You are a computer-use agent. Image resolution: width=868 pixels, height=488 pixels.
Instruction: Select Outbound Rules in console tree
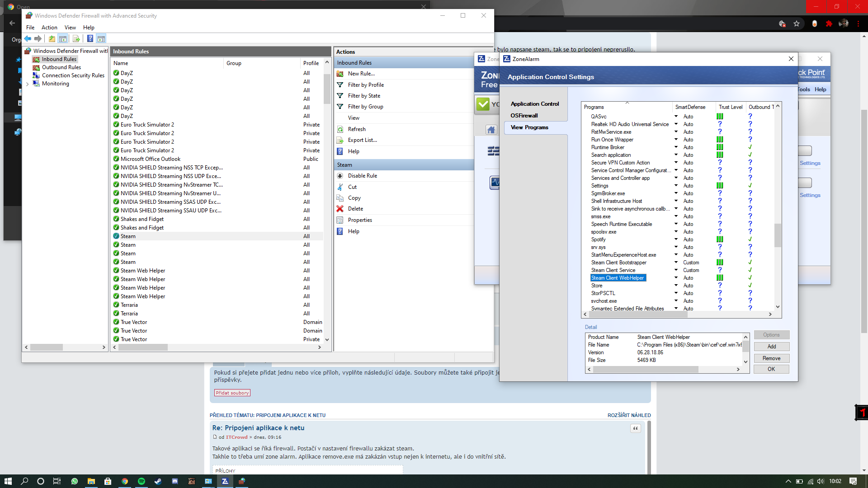[x=61, y=67]
